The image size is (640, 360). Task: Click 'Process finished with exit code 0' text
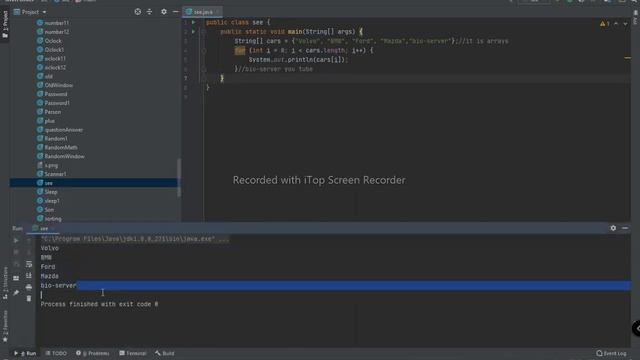[99, 304]
